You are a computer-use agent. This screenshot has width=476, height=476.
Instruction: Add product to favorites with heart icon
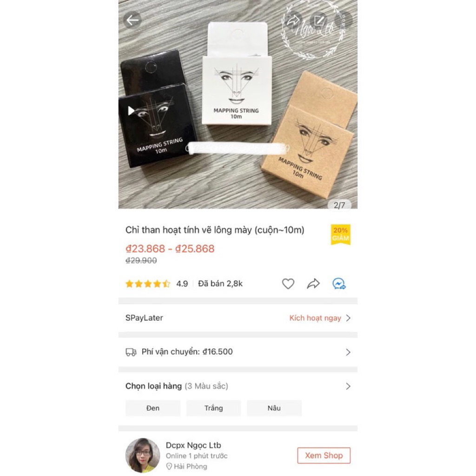[288, 284]
